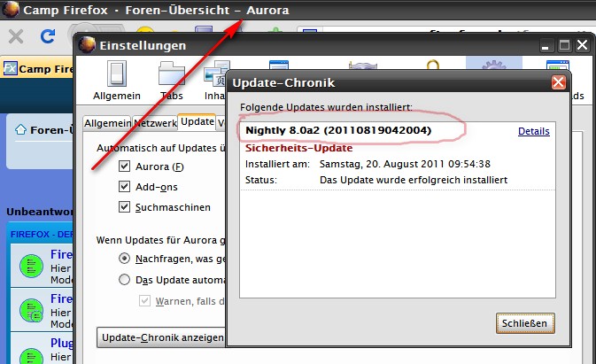Click the green icon beside first Firefox forum
This screenshot has width=596, height=364.
(x=31, y=266)
